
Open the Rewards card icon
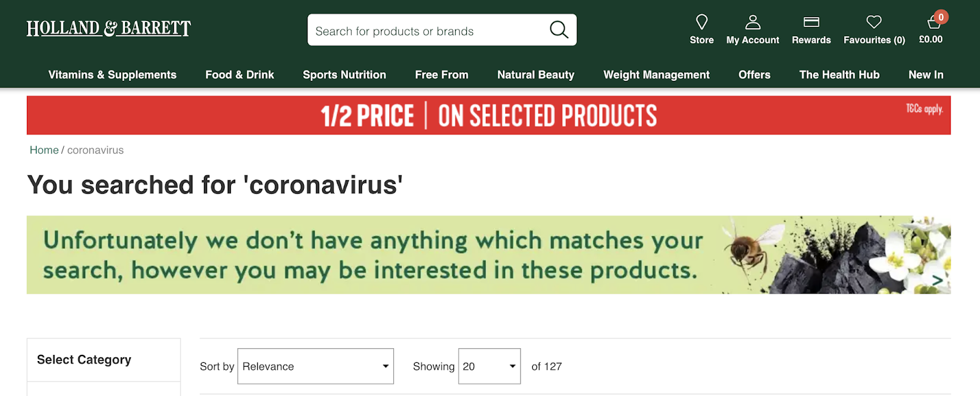tap(811, 23)
